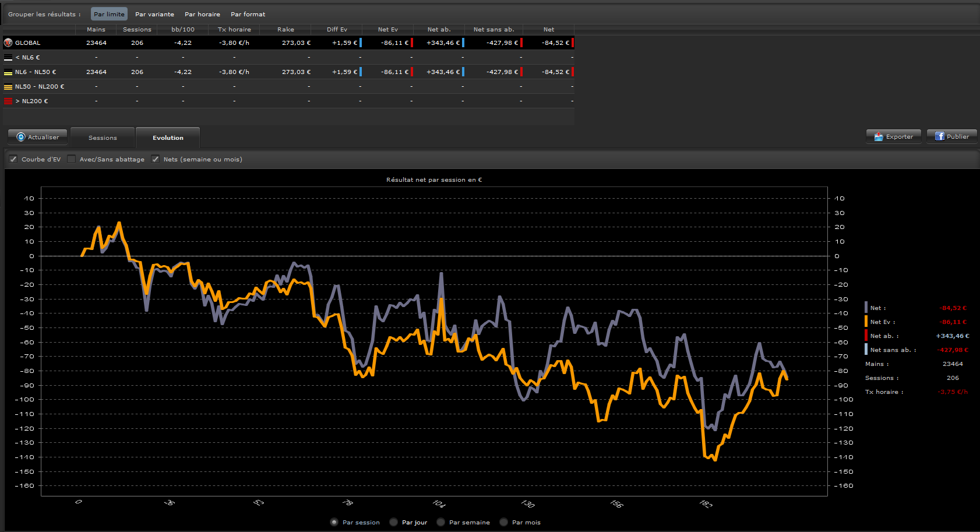Click the red icon beside > NL200 €

tap(8, 101)
